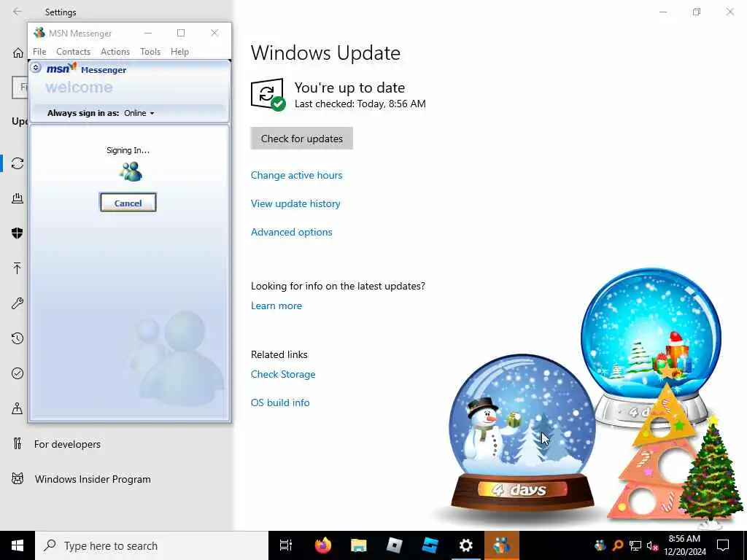The height and width of the screenshot is (560, 747).
Task: Open the File menu in MSN Messenger
Action: pyautogui.click(x=39, y=52)
